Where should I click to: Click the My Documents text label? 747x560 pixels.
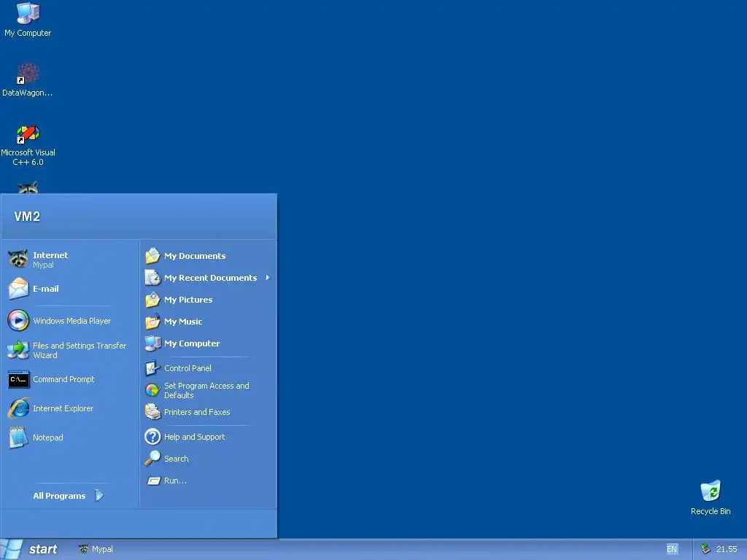coord(195,256)
